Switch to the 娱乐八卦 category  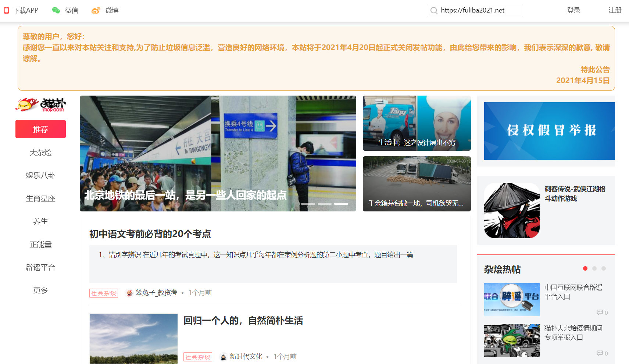pos(40,175)
